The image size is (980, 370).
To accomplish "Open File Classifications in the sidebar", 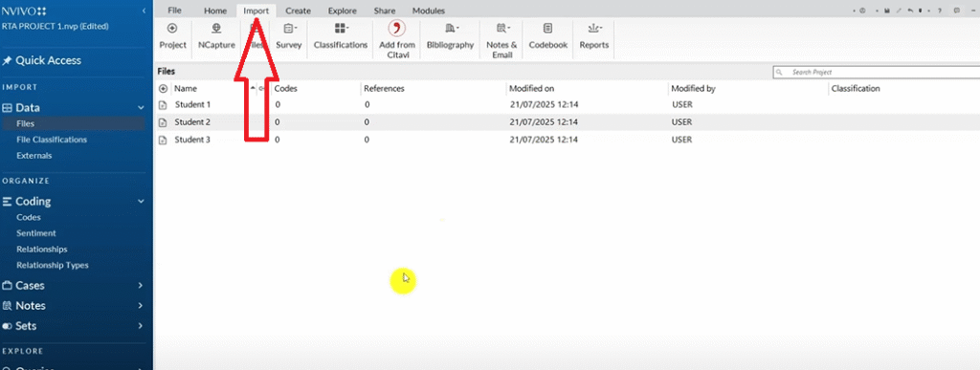I will click(52, 140).
